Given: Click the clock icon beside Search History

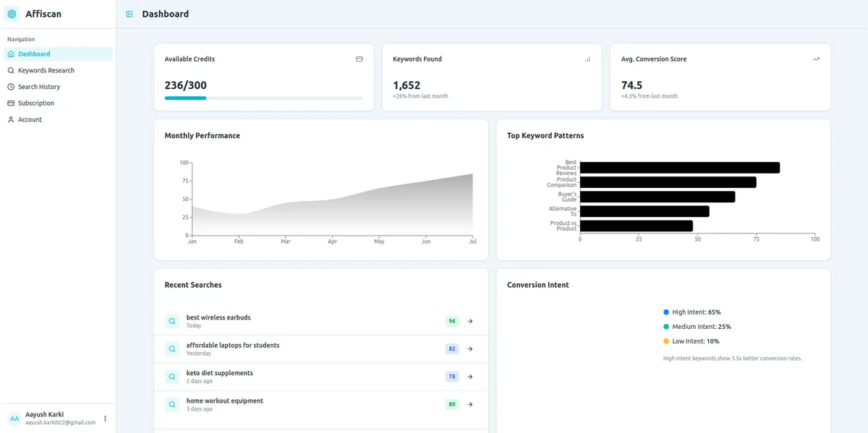Looking at the screenshot, I should coord(10,86).
